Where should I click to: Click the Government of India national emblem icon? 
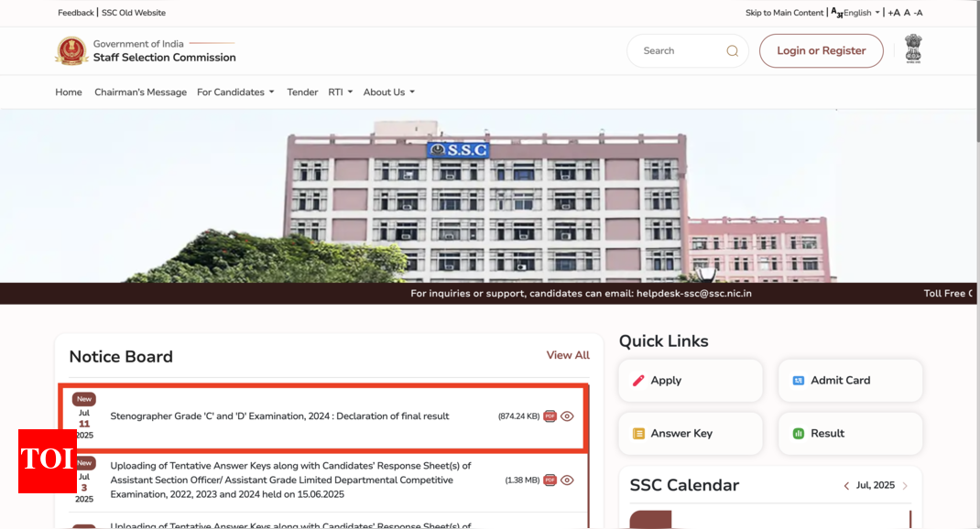pyautogui.click(x=913, y=49)
